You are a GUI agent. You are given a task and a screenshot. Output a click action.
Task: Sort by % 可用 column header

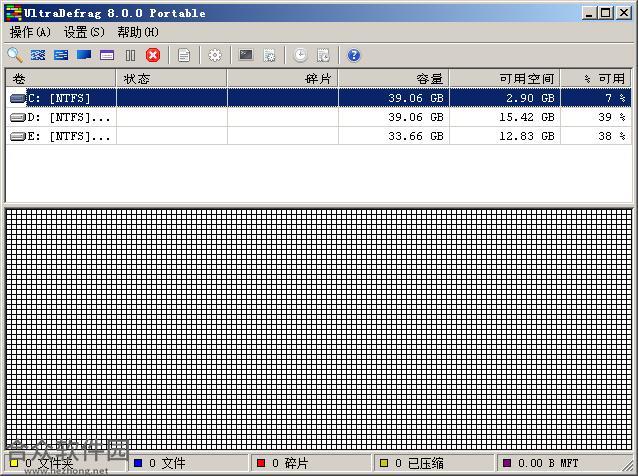(596, 79)
